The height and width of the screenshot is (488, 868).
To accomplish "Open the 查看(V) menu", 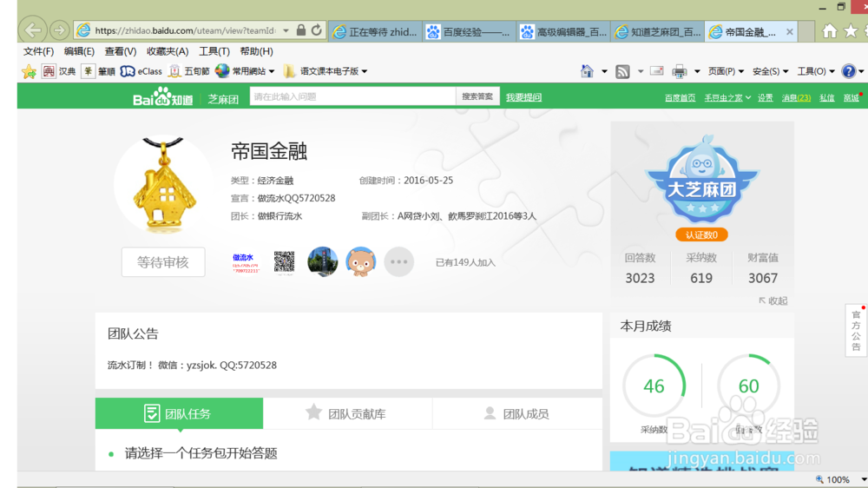I will [x=120, y=51].
